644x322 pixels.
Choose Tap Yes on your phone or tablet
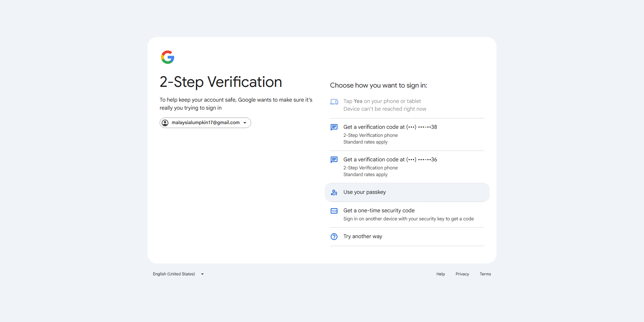pos(407,105)
